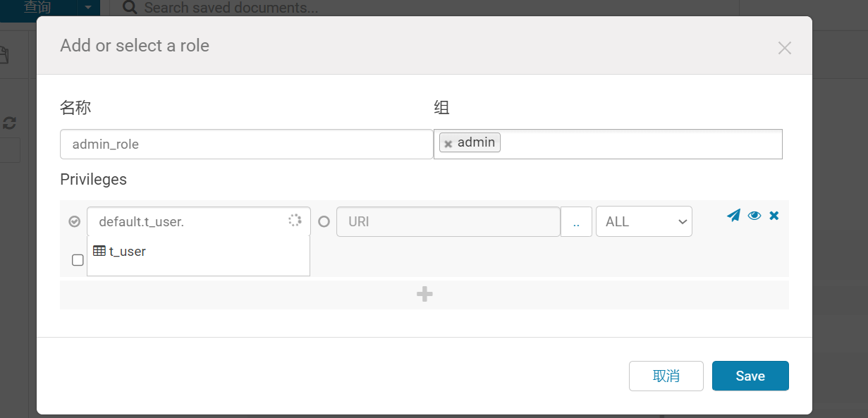Select the database privilege radio button
Image resolution: width=868 pixels, height=418 pixels.
75,221
